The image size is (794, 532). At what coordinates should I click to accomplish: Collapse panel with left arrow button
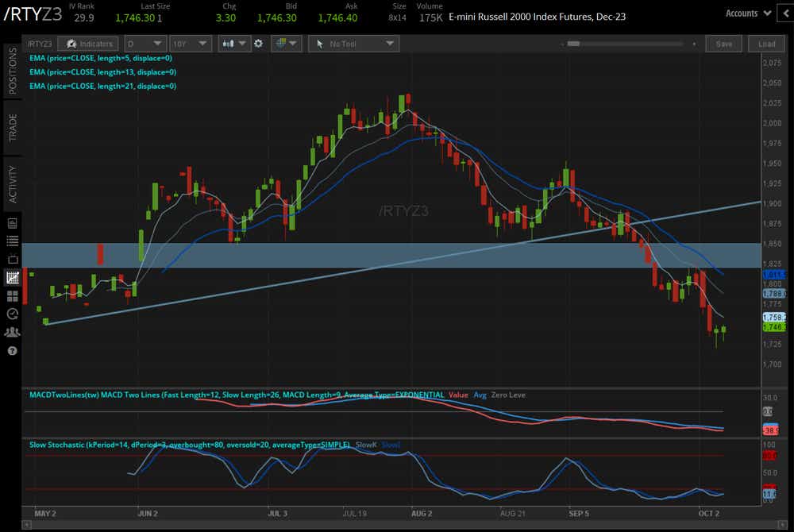(x=785, y=13)
